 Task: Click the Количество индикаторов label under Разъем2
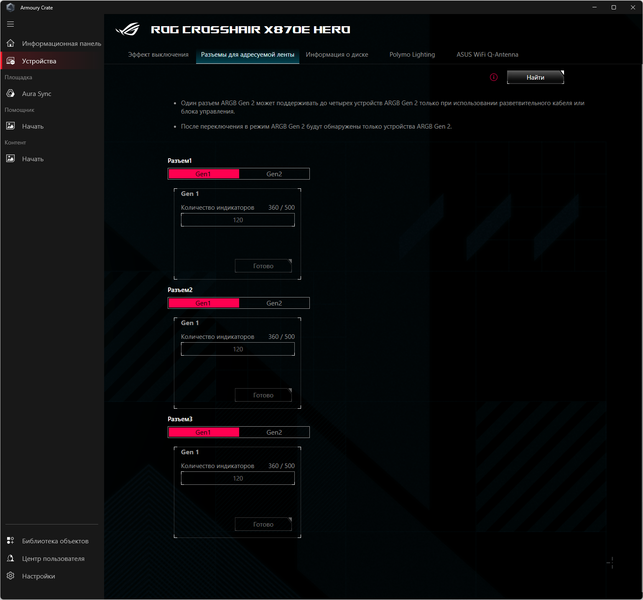(217, 337)
